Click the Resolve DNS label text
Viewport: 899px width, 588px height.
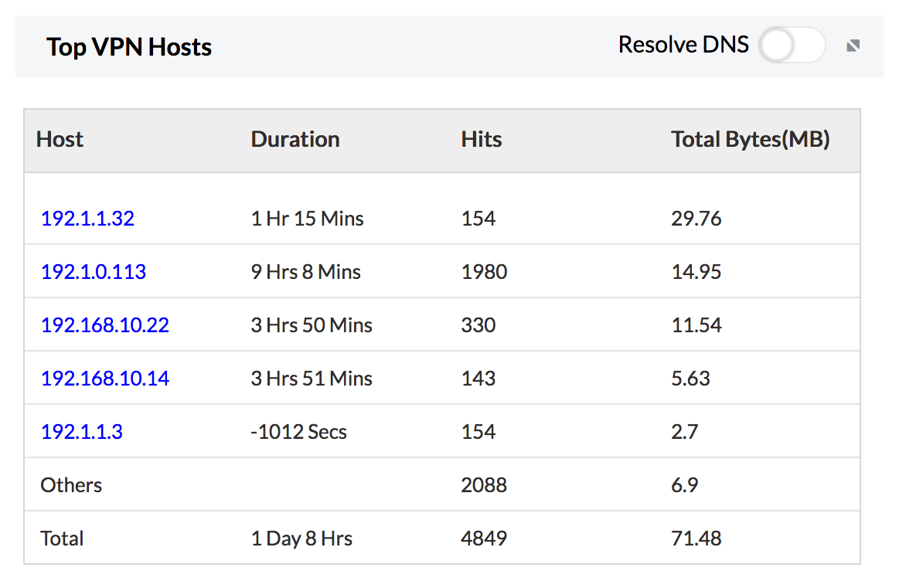click(x=683, y=45)
